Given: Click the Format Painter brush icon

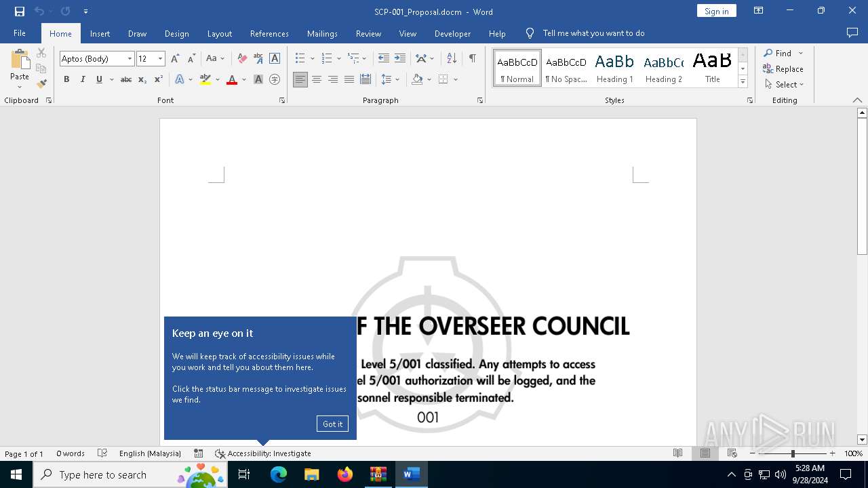Looking at the screenshot, I should click(x=41, y=84).
